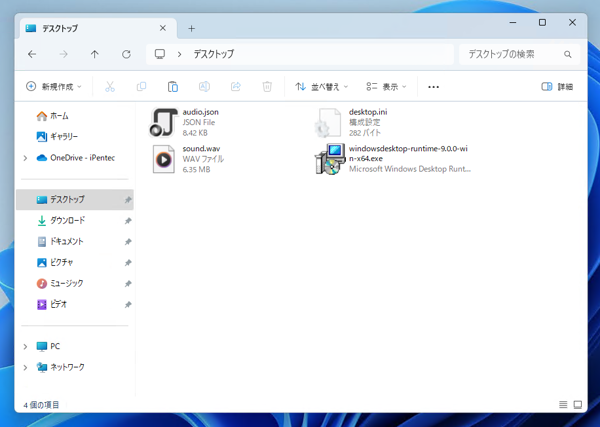Go back with the left arrow
Screen dimensions: 600x427
32,54
